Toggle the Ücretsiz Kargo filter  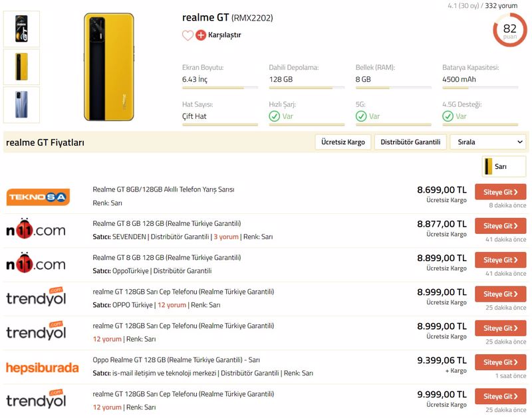coord(343,142)
